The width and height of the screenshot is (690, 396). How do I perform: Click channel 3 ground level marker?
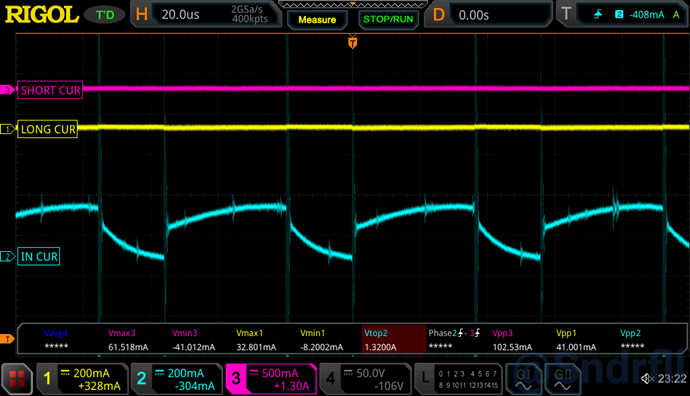coord(7,90)
